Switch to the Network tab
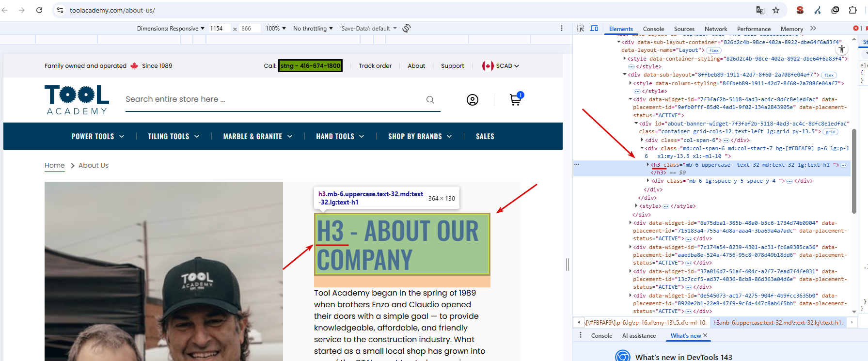The width and height of the screenshot is (868, 361). [716, 29]
